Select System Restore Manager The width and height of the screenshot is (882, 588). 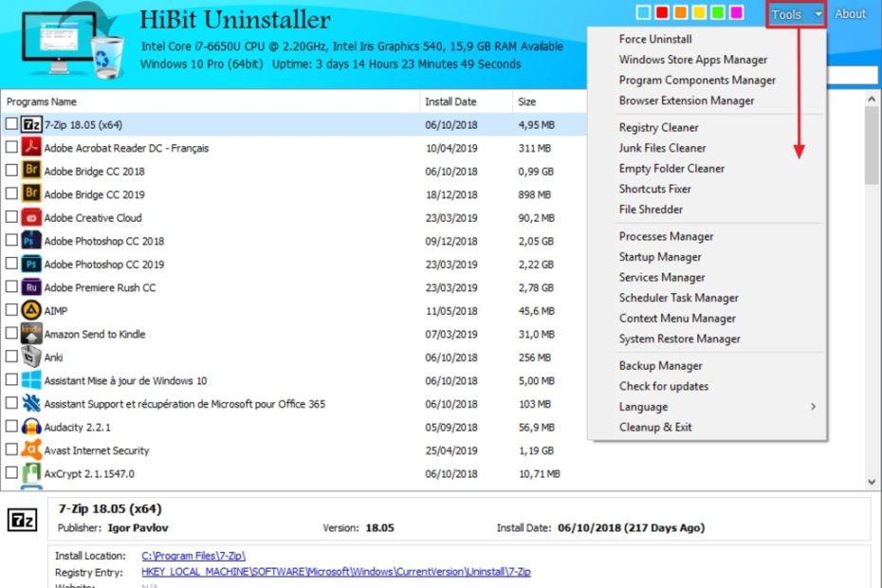[x=679, y=339]
